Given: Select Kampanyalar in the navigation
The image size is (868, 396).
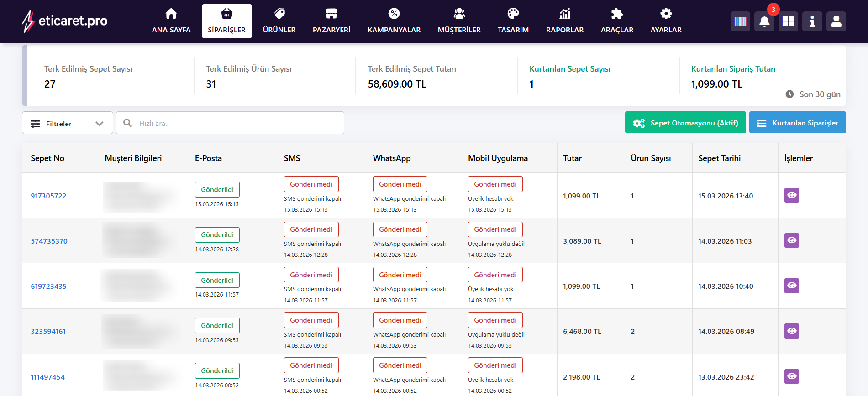Looking at the screenshot, I should click(x=394, y=21).
